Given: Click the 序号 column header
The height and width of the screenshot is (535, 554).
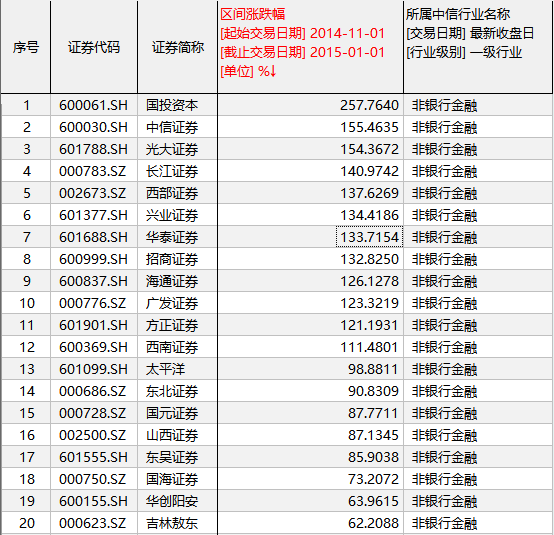Looking at the screenshot, I should pyautogui.click(x=25, y=47).
